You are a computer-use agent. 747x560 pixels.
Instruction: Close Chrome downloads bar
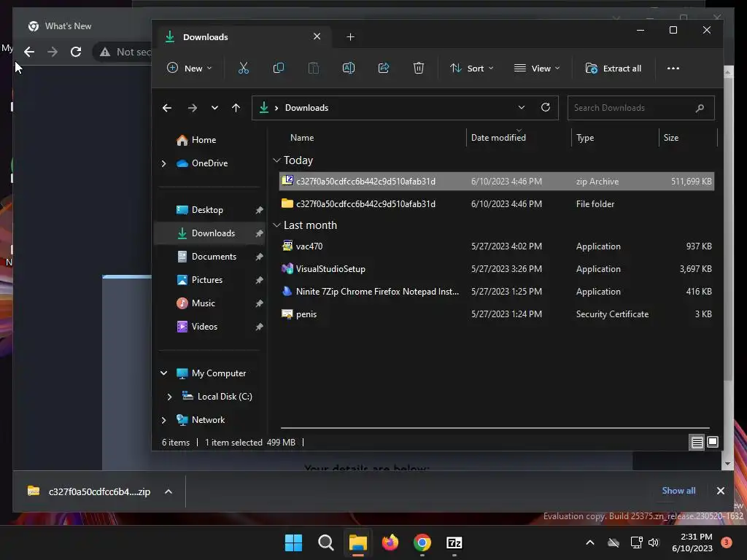720,491
